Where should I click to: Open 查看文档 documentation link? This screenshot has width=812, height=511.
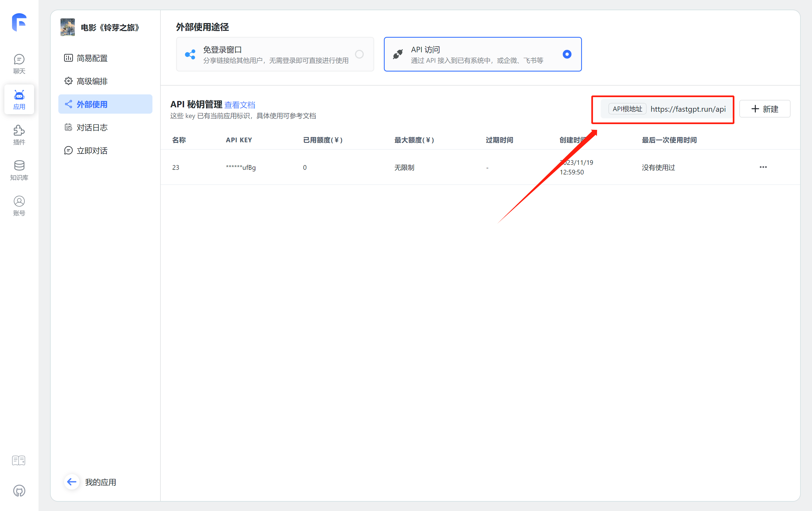[240, 105]
